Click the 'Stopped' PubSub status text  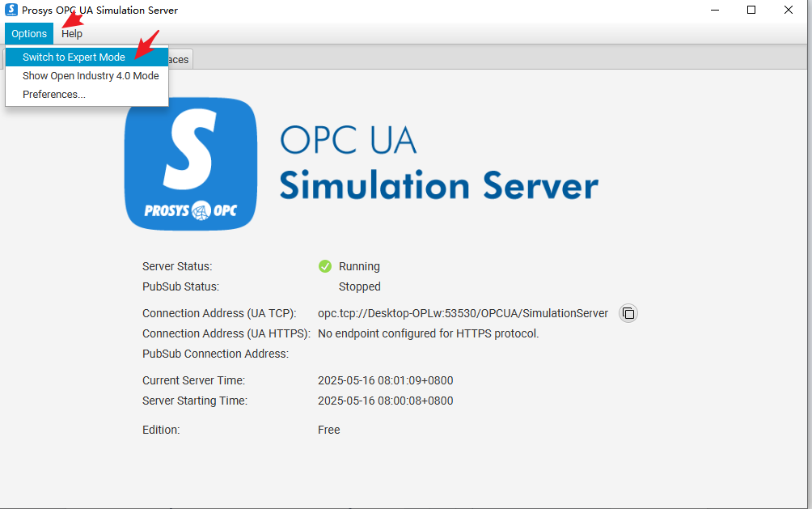pyautogui.click(x=359, y=286)
